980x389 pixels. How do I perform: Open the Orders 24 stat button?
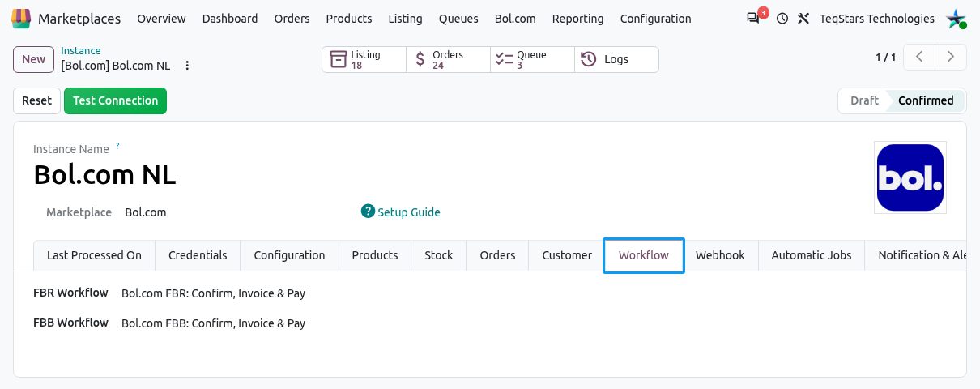click(448, 59)
